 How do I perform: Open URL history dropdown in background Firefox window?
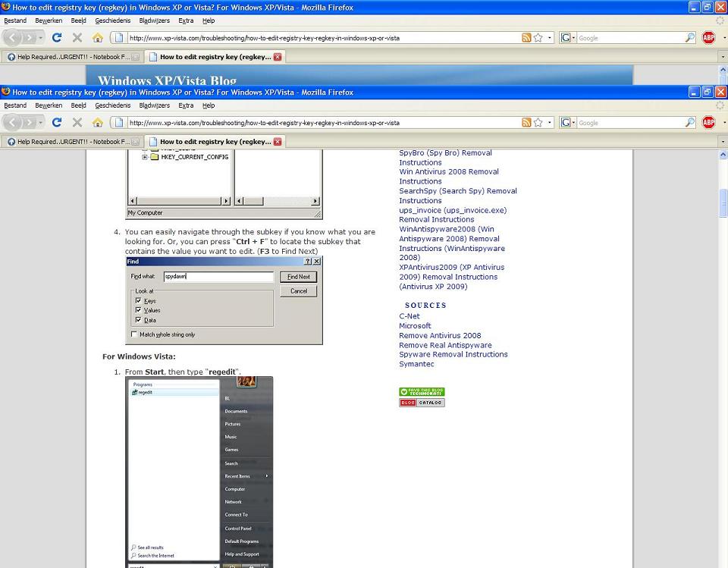coord(550,38)
